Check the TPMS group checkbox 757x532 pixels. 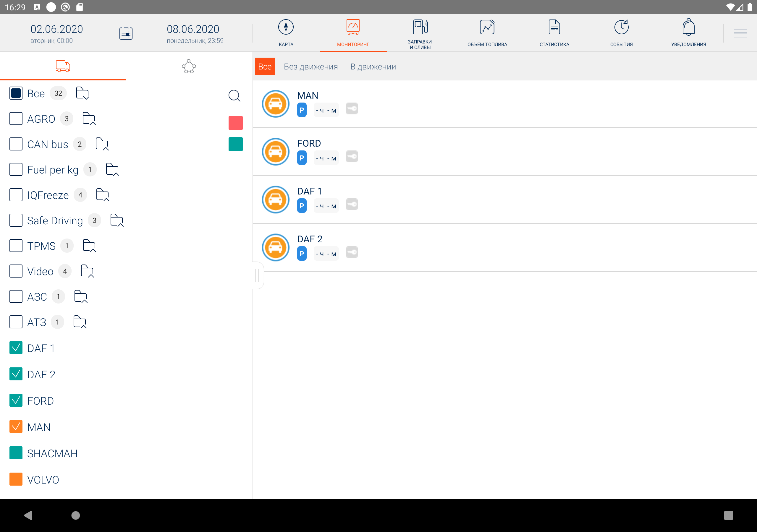(x=16, y=246)
